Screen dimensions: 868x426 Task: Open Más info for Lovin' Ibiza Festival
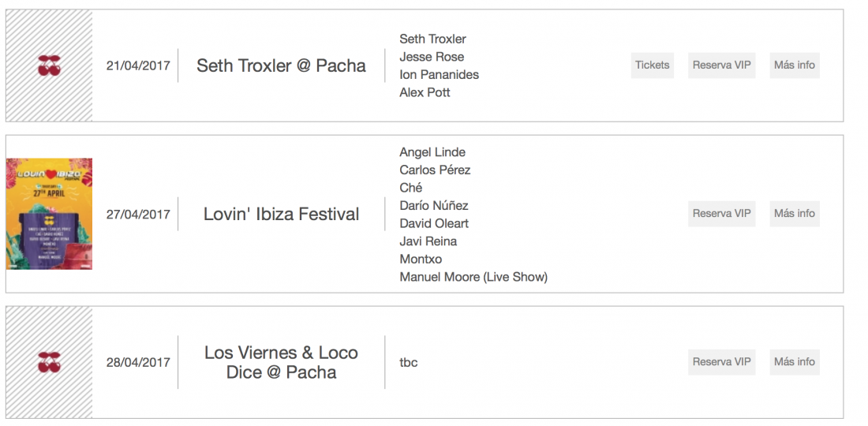(794, 214)
